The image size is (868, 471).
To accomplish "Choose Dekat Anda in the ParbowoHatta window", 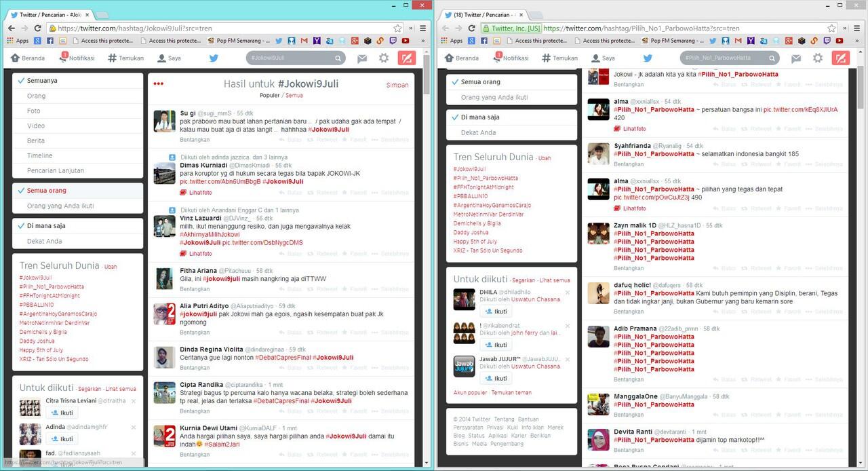I will [x=512, y=132].
